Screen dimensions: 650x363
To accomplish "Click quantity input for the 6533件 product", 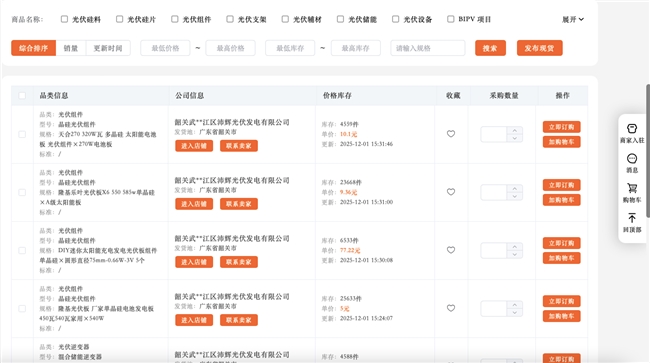I will click(x=494, y=250).
